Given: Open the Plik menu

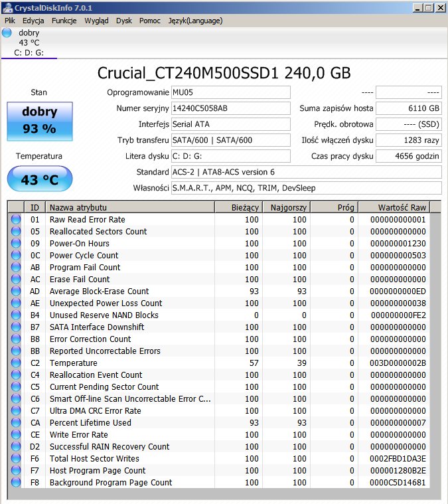Looking at the screenshot, I should coord(10,21).
